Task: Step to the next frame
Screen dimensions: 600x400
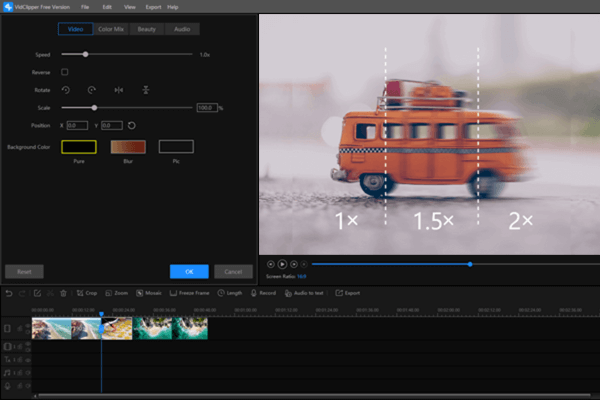Action: tap(293, 264)
